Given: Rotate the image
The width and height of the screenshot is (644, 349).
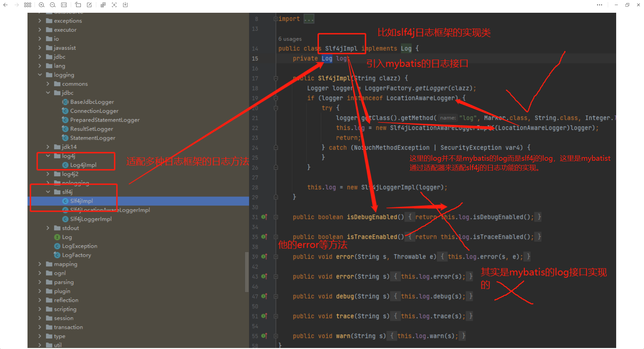Looking at the screenshot, I should coord(78,5).
